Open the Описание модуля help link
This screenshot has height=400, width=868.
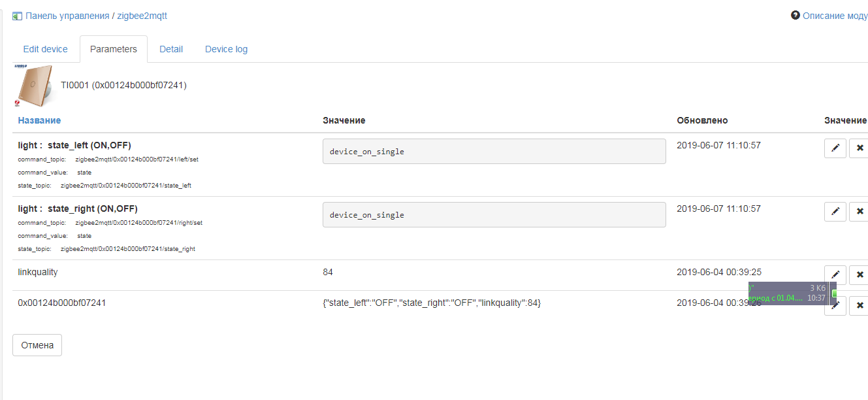(x=835, y=16)
